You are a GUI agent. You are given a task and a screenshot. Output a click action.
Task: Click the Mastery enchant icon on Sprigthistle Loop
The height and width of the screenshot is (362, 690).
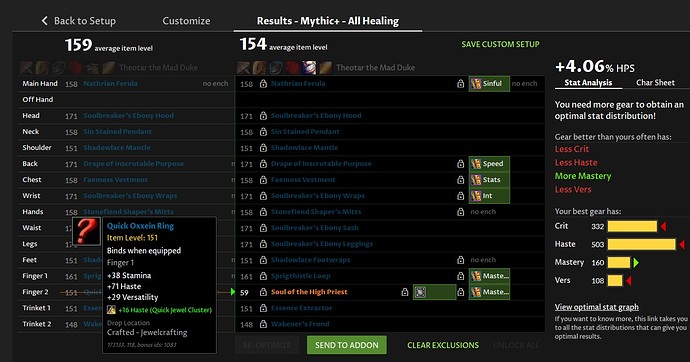coord(476,276)
